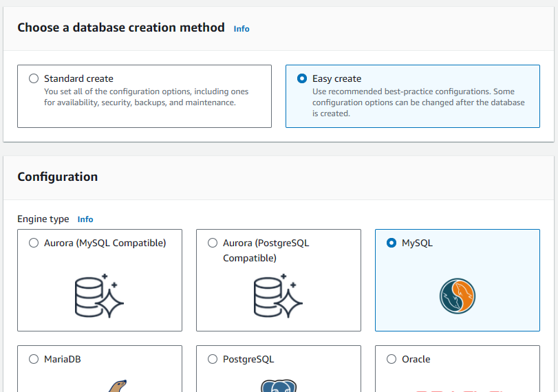Select the Easy create radio button

coord(302,78)
